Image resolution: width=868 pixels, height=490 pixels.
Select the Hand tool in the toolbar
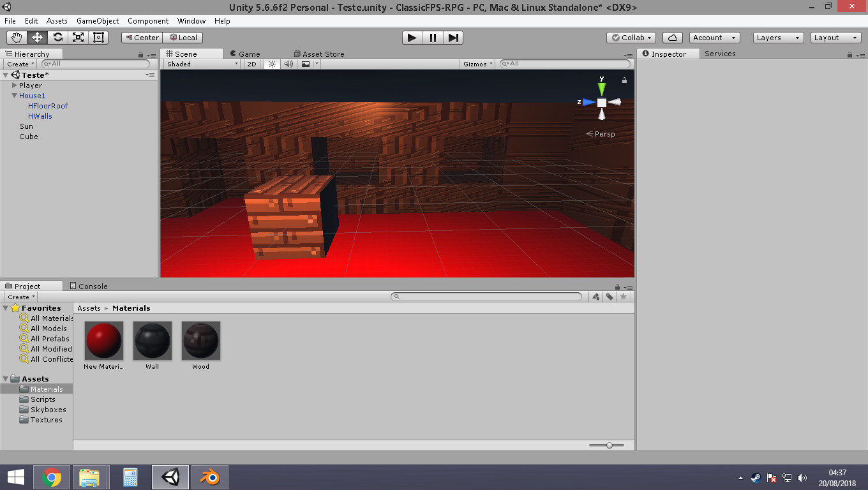click(17, 38)
